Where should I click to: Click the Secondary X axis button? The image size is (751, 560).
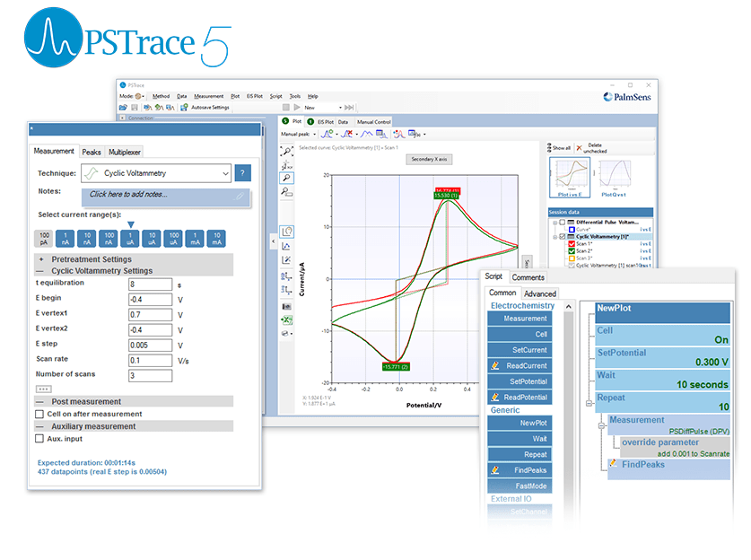[429, 159]
